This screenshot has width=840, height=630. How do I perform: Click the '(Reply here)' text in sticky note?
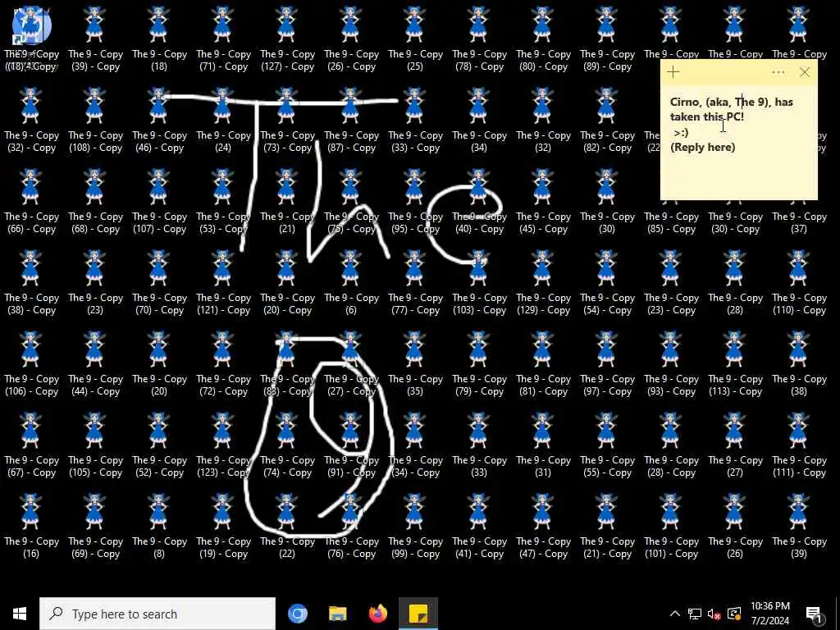tap(702, 147)
